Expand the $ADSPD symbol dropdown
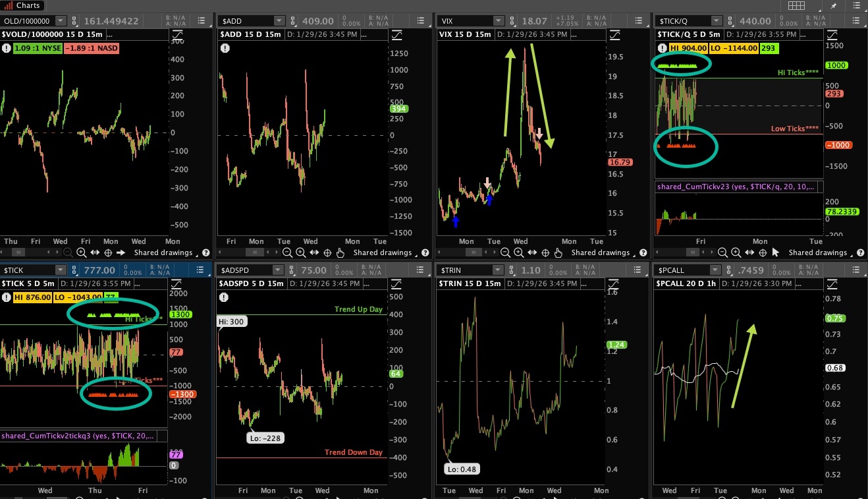The width and height of the screenshot is (868, 499). pos(279,270)
